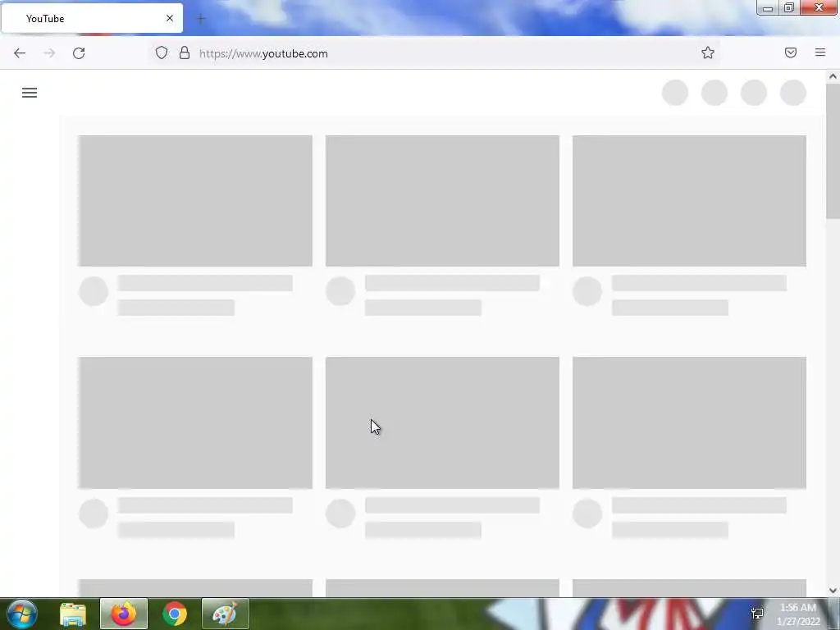This screenshot has width=840, height=630.
Task: Save page to Pocket
Action: (791, 52)
